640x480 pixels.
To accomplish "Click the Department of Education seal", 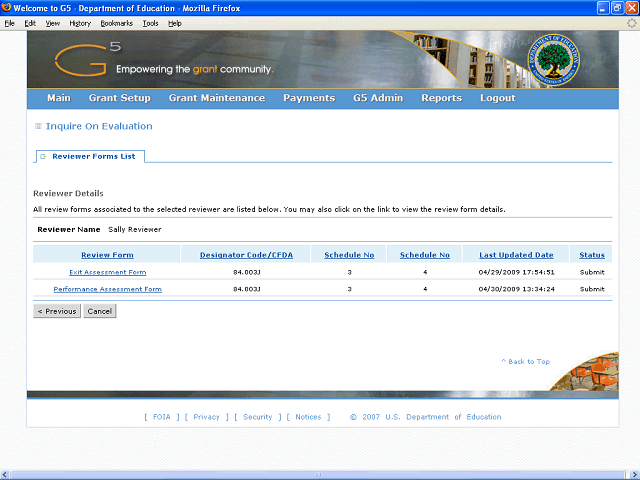I will point(553,60).
